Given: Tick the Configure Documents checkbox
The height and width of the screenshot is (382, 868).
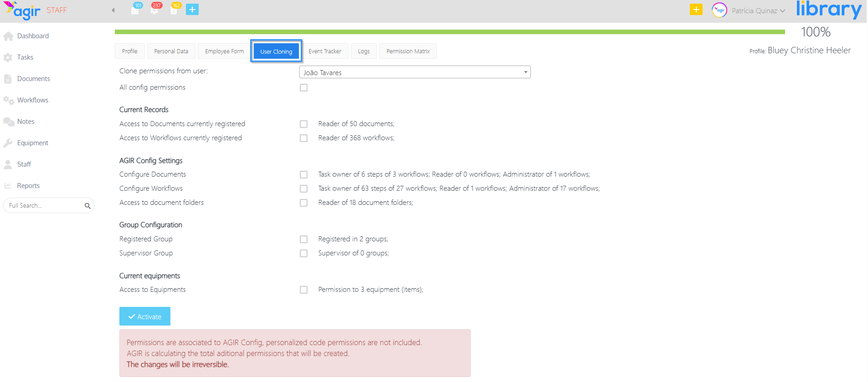Looking at the screenshot, I should click(x=304, y=175).
